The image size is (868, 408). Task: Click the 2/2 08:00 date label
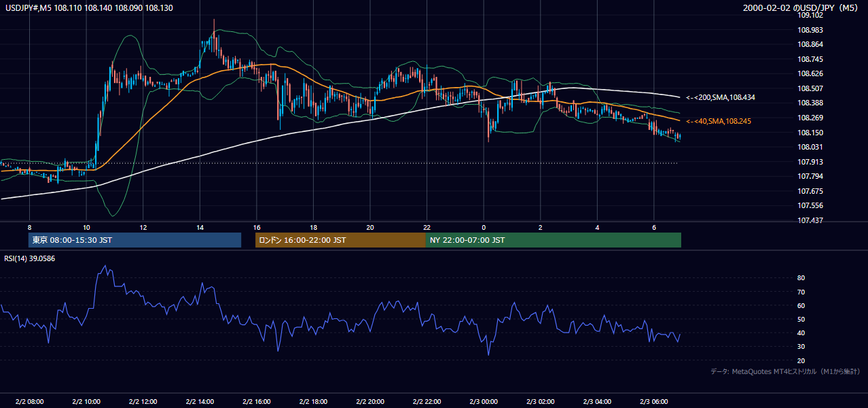[29, 401]
